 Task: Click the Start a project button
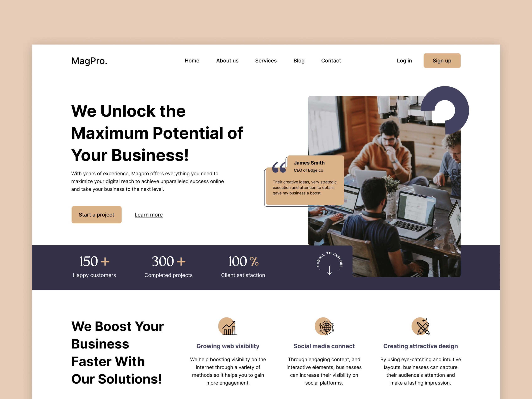coord(97,215)
